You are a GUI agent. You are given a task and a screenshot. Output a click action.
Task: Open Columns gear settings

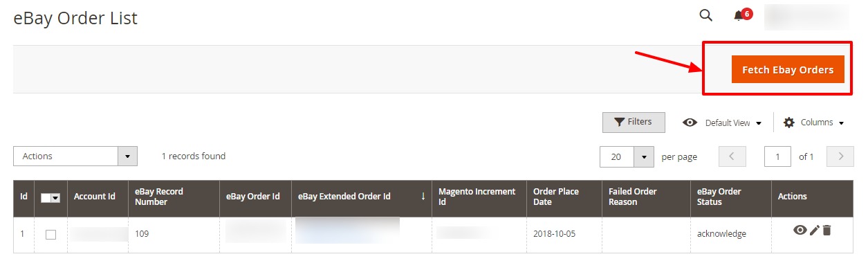tap(813, 123)
